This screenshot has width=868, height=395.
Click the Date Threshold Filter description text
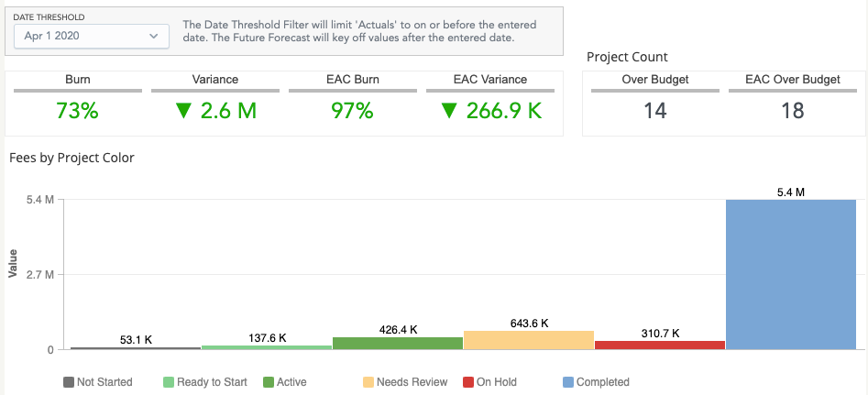click(359, 31)
